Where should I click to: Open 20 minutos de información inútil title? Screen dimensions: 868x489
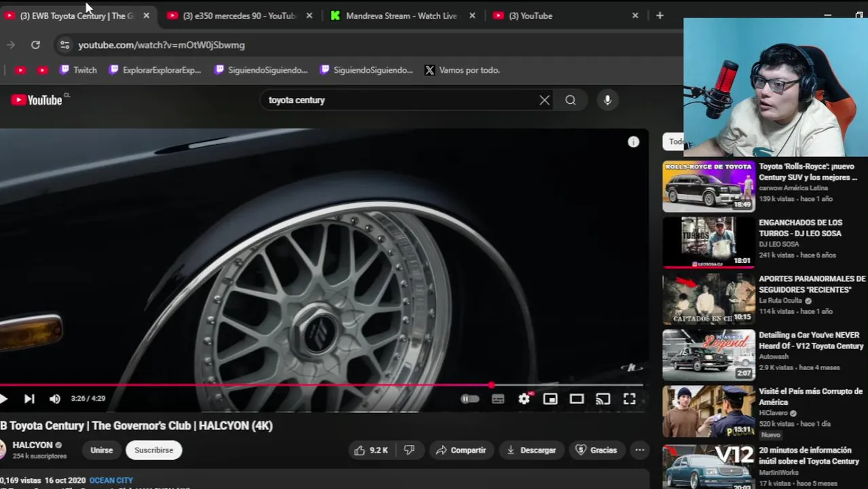point(809,456)
